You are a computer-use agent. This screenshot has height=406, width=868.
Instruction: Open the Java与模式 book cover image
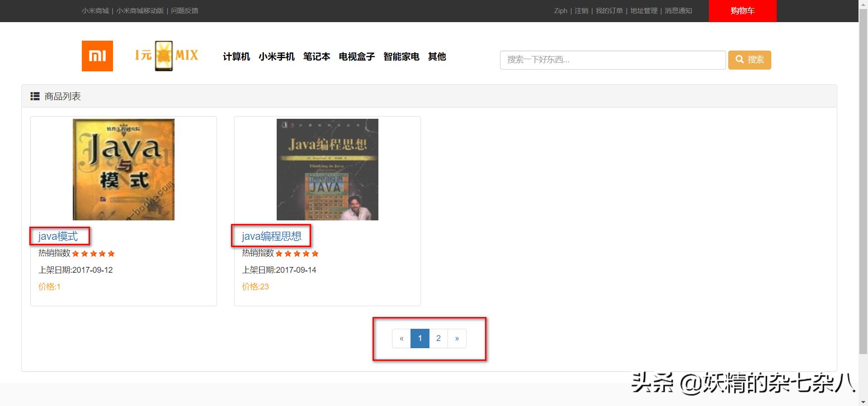tap(123, 169)
